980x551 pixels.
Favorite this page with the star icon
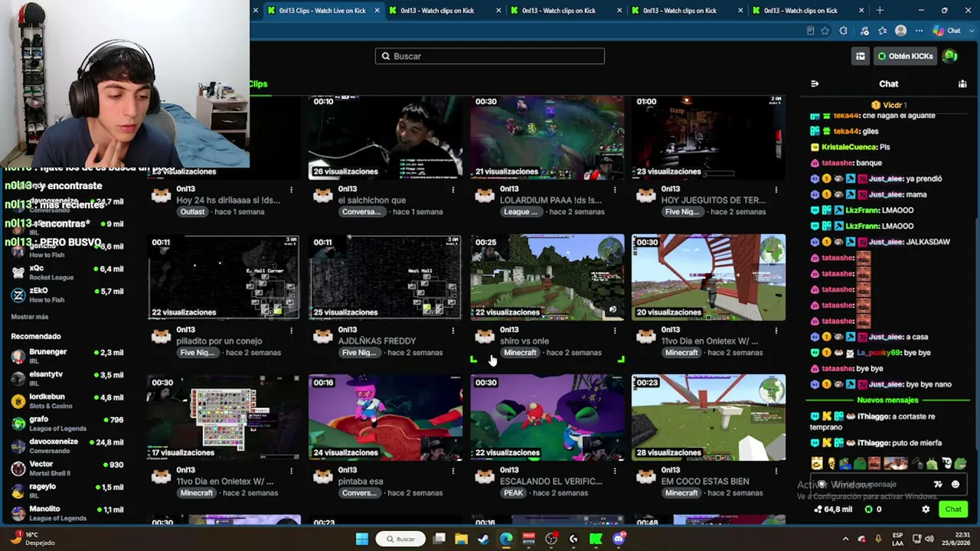(x=825, y=31)
